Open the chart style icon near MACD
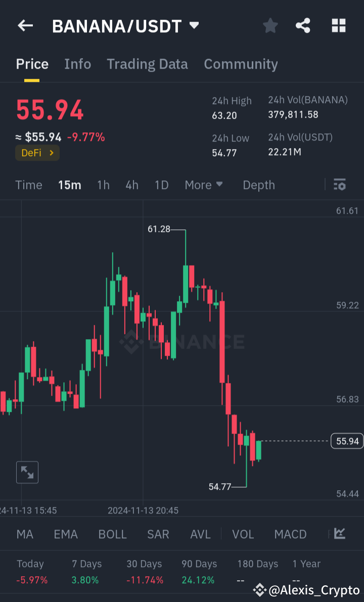 coord(339,534)
